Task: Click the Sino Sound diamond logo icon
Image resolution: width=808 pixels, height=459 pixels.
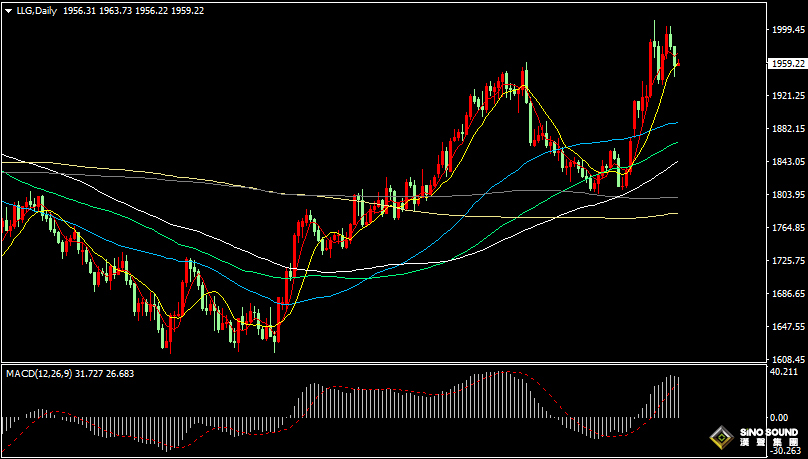Action: [x=722, y=438]
